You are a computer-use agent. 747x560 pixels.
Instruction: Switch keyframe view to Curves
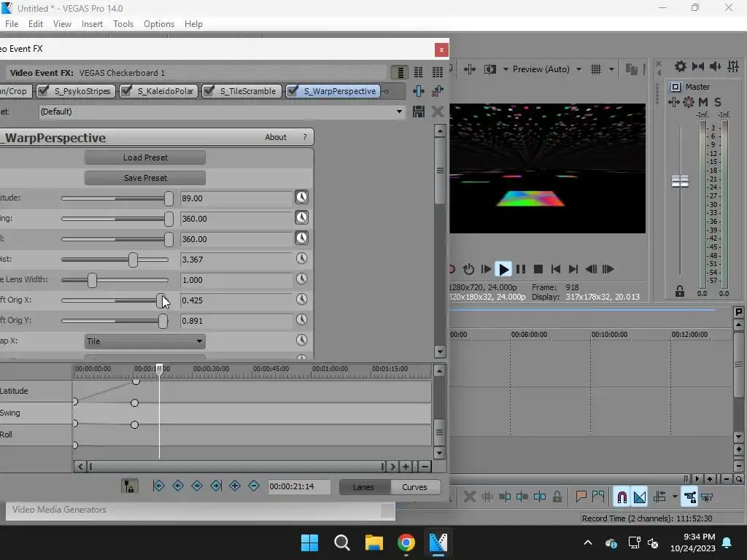coord(414,486)
